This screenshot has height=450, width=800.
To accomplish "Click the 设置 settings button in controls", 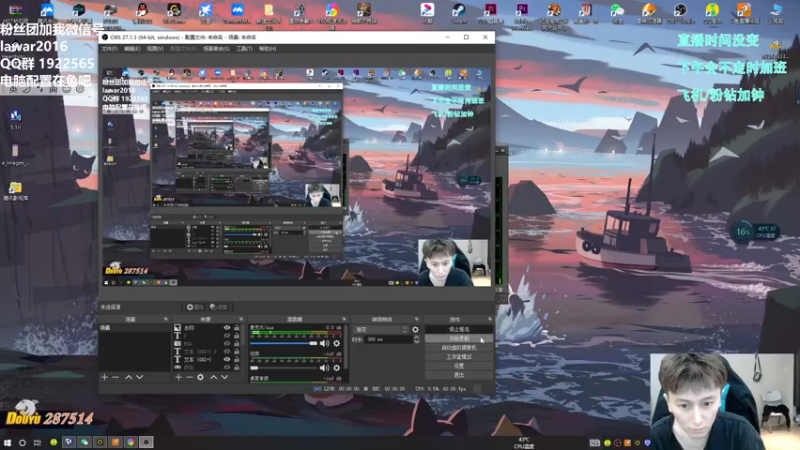I will pyautogui.click(x=459, y=366).
